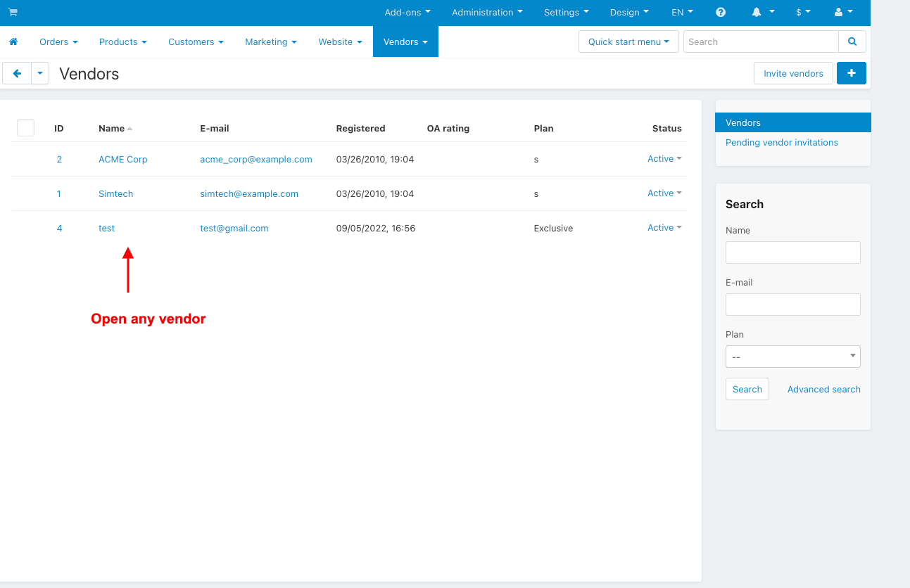Open the Products menu

pos(122,42)
